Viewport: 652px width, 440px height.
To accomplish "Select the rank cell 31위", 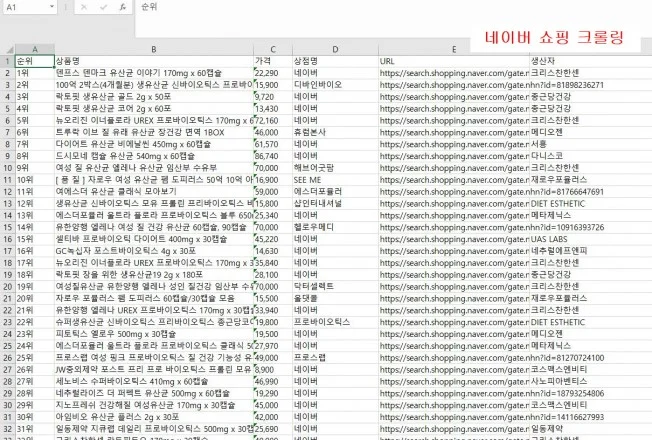I will click(x=35, y=429).
